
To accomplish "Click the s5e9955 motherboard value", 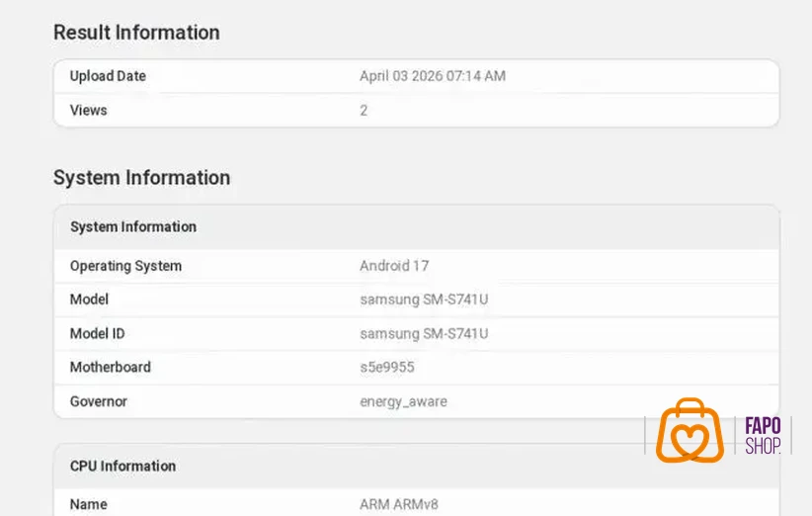I will coord(387,368).
